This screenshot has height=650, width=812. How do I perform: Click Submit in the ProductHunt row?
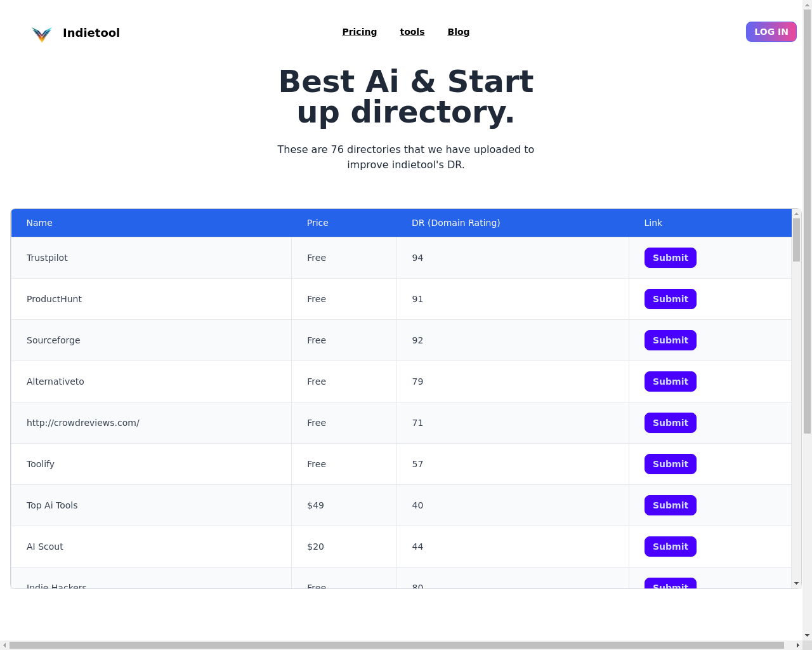(671, 299)
